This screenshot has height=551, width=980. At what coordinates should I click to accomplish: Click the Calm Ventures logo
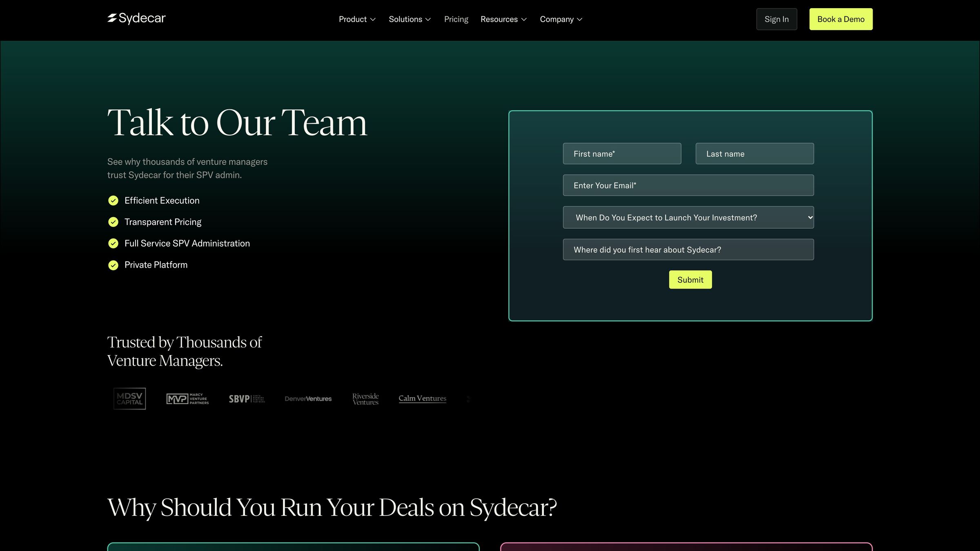pyautogui.click(x=422, y=398)
